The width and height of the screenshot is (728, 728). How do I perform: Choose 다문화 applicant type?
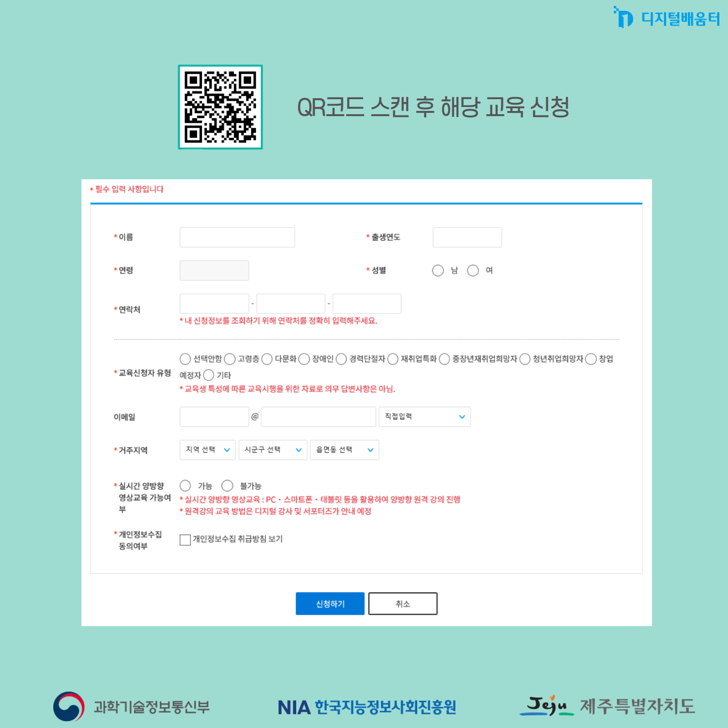pos(267,359)
